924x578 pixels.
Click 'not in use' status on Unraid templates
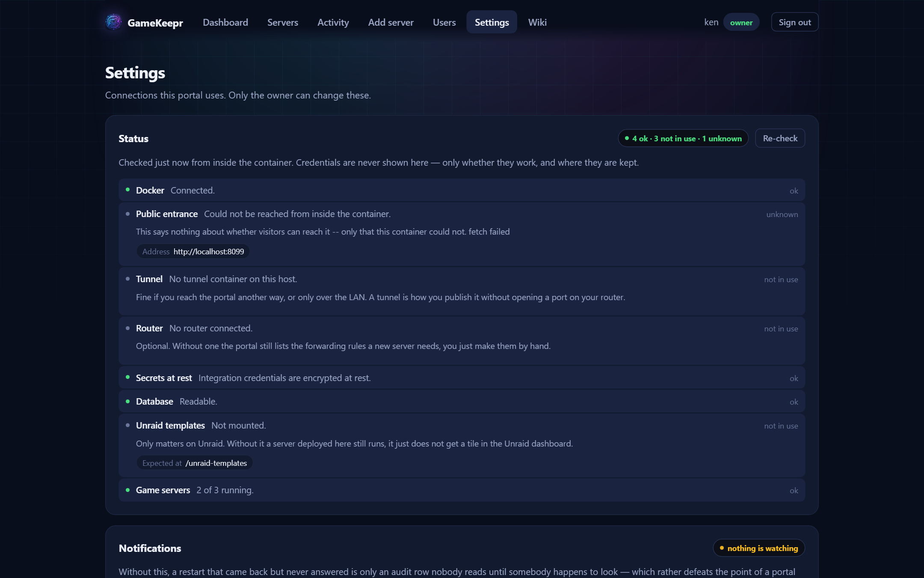coord(781,426)
